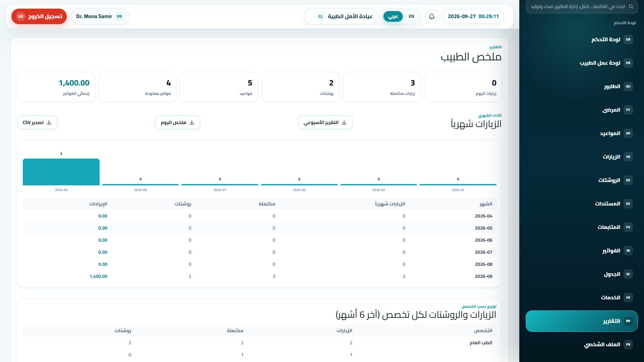Click the روشتات stat card showing 2

tap(300, 87)
